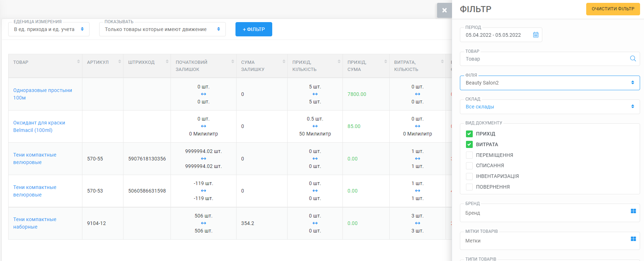Image resolution: width=644 pixels, height=261 pixels.
Task: Click the income sum value 85.00
Action: point(354,126)
